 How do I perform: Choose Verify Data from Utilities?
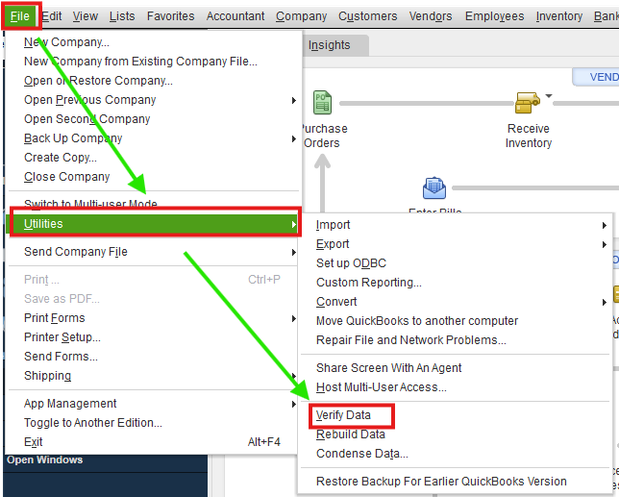click(x=455, y=415)
